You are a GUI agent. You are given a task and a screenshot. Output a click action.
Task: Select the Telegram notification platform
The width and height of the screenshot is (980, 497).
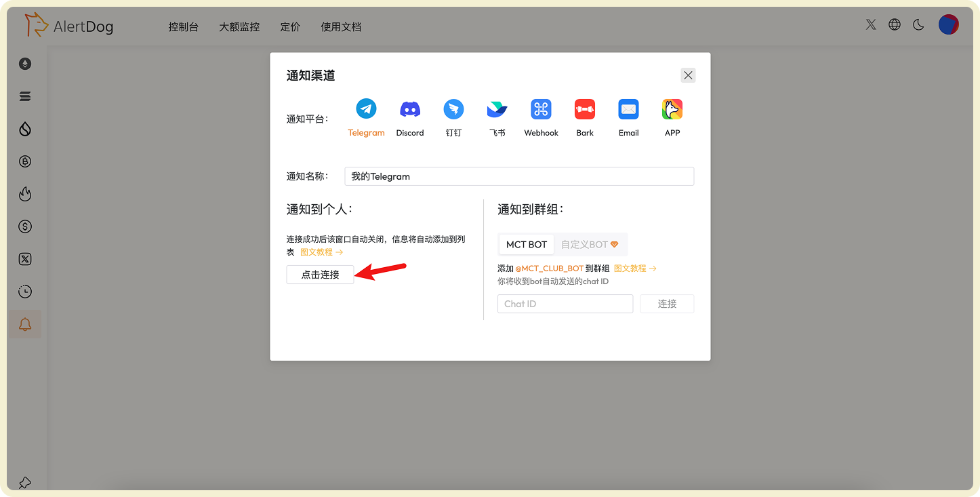pyautogui.click(x=366, y=117)
